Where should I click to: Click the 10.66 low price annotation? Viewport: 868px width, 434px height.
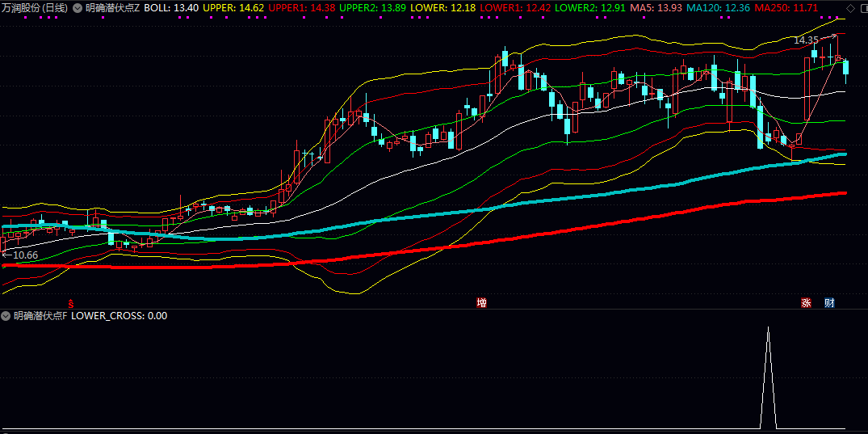pos(26,255)
